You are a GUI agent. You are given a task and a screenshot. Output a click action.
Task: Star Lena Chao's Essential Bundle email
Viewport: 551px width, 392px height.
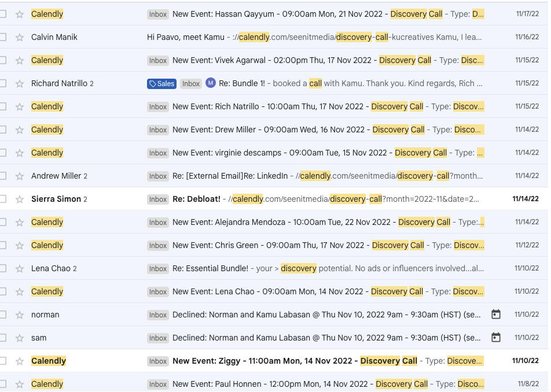click(x=20, y=269)
